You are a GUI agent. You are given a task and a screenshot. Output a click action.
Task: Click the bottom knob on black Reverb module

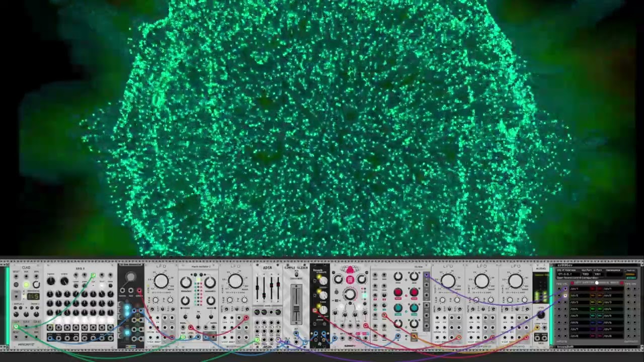coord(323,310)
